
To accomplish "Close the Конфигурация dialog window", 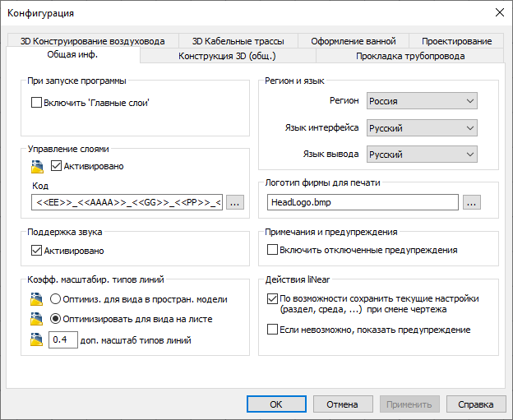I will click(x=499, y=13).
